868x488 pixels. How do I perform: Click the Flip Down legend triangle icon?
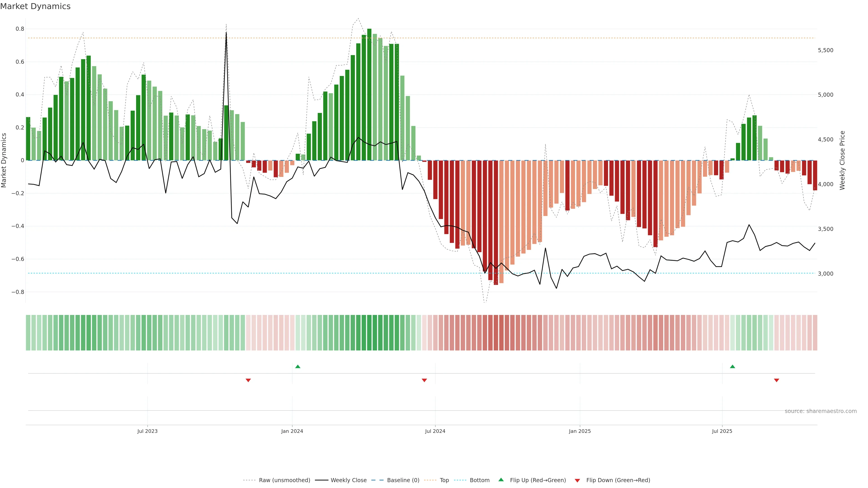pyautogui.click(x=577, y=480)
